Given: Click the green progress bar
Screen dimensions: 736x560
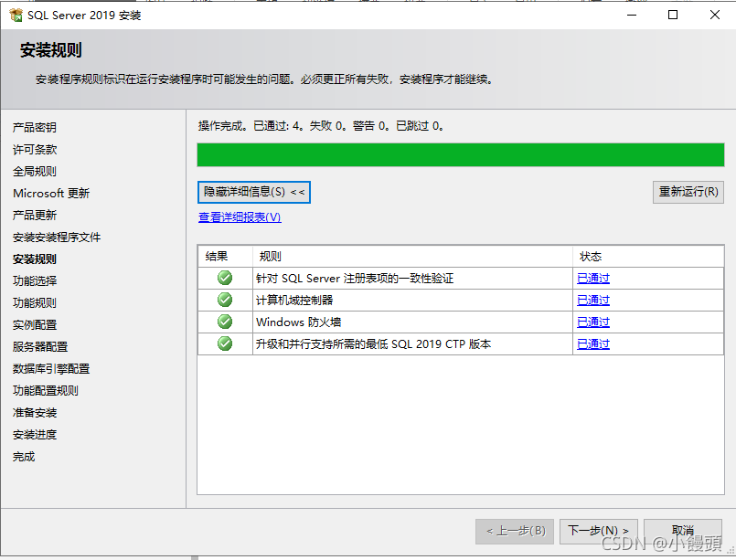Looking at the screenshot, I should point(461,155).
